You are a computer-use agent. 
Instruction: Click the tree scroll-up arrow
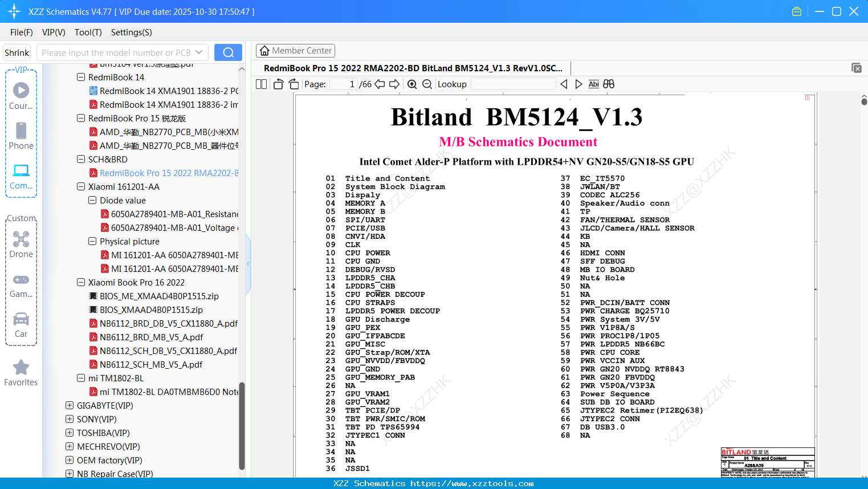pyautogui.click(x=242, y=69)
